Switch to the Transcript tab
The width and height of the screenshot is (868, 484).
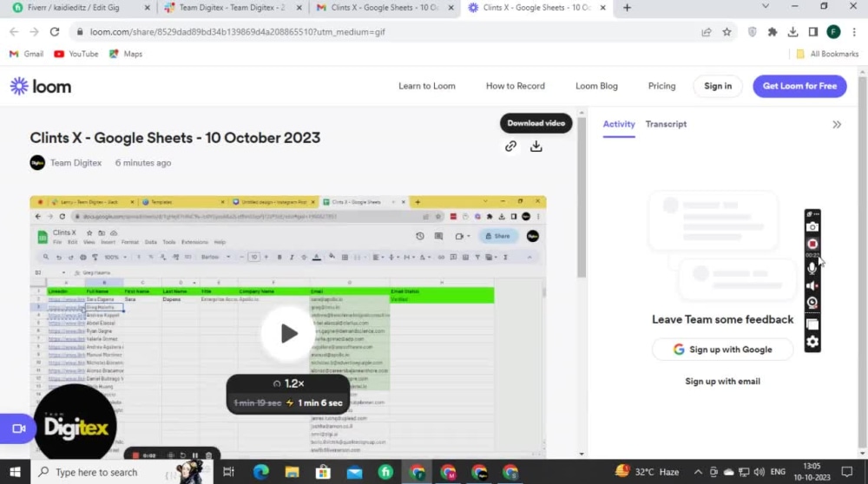[666, 124]
